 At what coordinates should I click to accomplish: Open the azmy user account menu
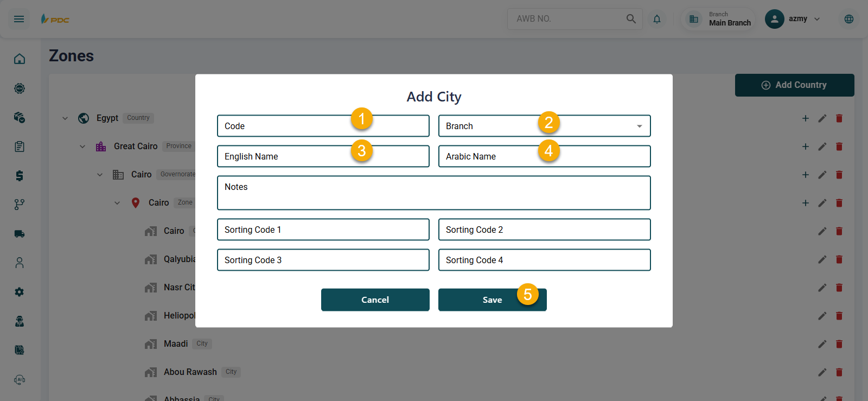click(x=793, y=19)
